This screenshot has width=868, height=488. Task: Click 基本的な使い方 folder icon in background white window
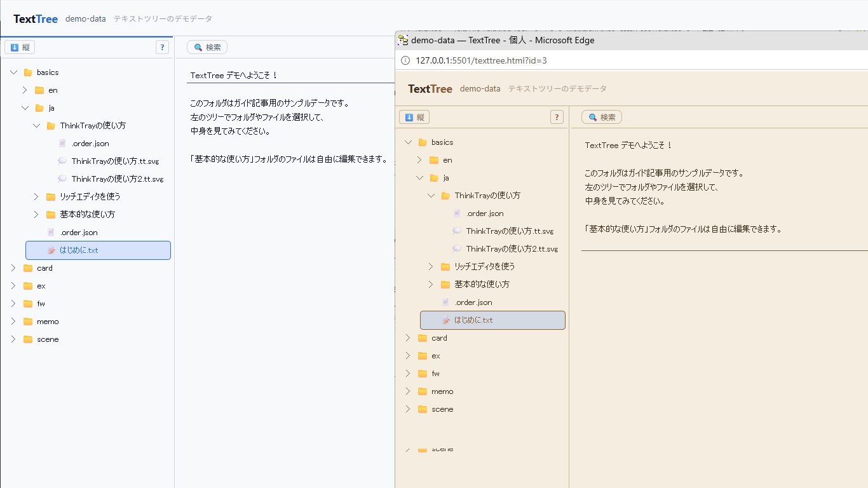51,215
